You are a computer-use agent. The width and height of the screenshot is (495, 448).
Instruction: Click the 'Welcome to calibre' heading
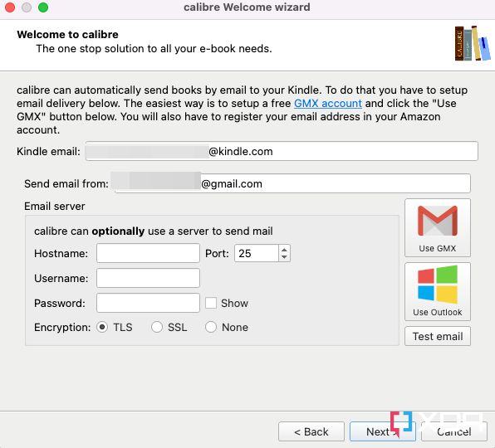(x=67, y=34)
